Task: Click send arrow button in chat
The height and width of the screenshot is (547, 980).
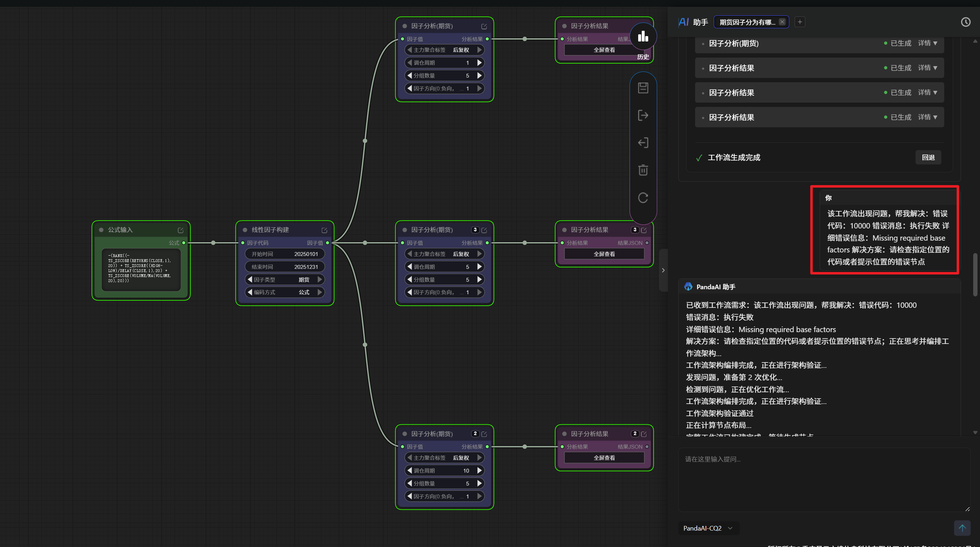Action: point(962,528)
